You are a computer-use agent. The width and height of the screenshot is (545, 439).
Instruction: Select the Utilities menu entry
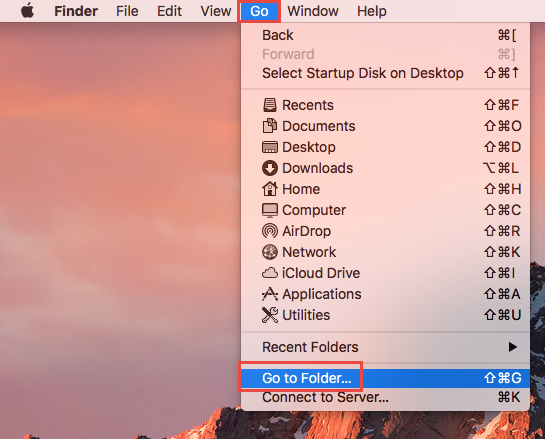(385, 315)
